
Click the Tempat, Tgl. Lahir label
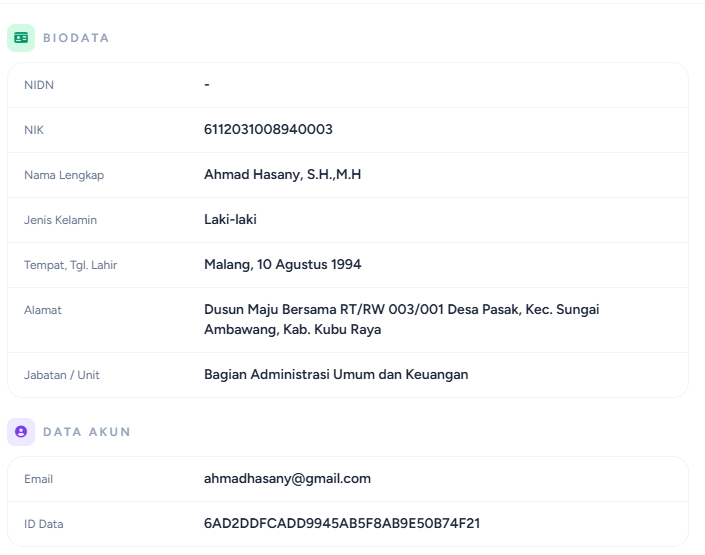pyautogui.click(x=71, y=265)
